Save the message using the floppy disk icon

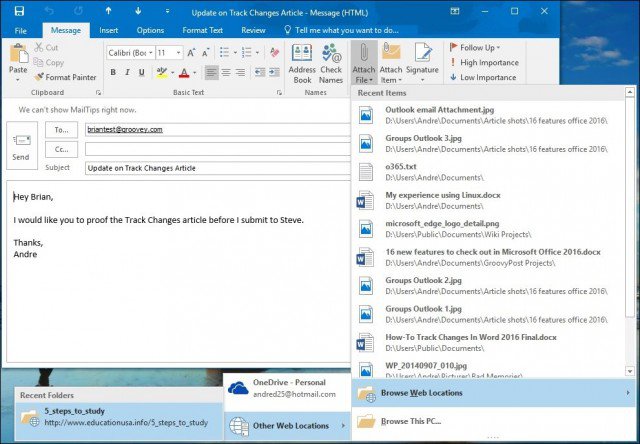pyautogui.click(x=19, y=11)
